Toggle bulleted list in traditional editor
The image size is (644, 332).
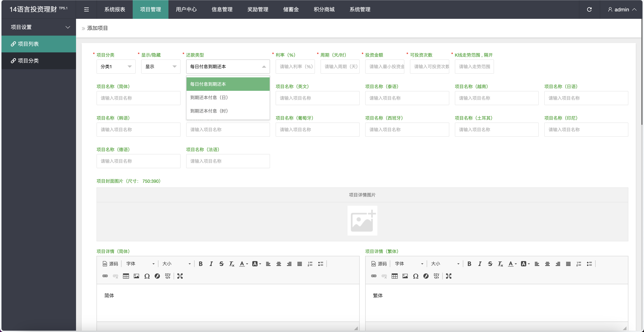click(x=589, y=264)
